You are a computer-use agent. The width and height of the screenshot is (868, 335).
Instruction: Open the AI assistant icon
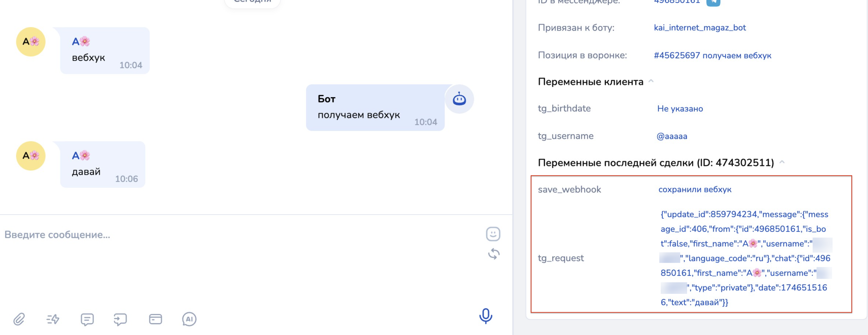[189, 319]
